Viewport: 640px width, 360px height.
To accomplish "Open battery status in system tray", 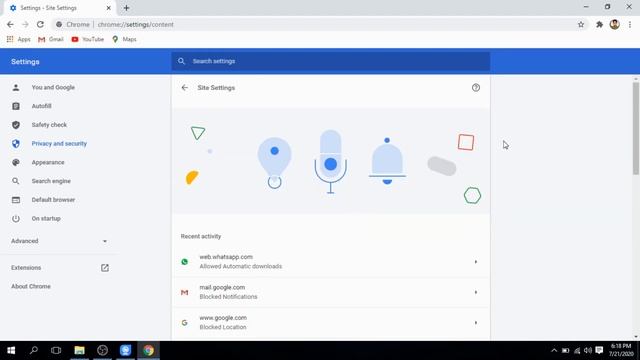I will 565,350.
